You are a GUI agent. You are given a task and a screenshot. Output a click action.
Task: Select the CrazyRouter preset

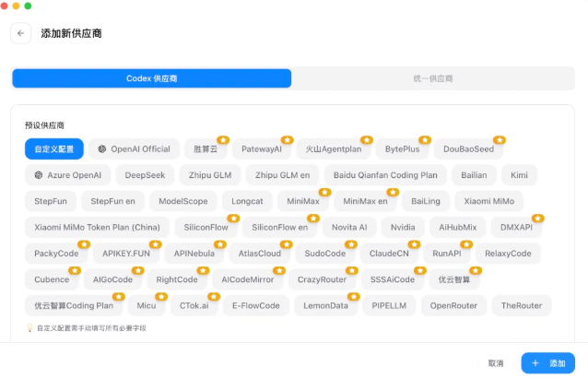coord(322,279)
